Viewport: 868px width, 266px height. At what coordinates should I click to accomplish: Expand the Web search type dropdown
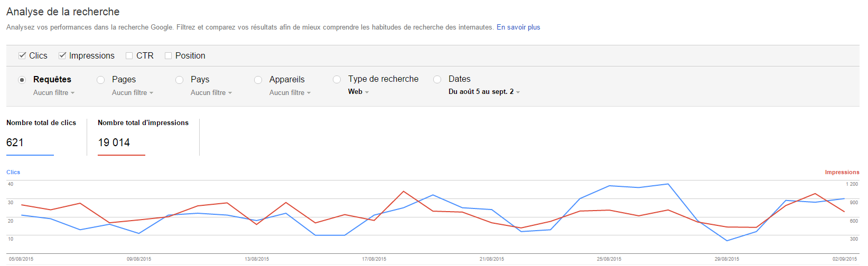click(358, 92)
